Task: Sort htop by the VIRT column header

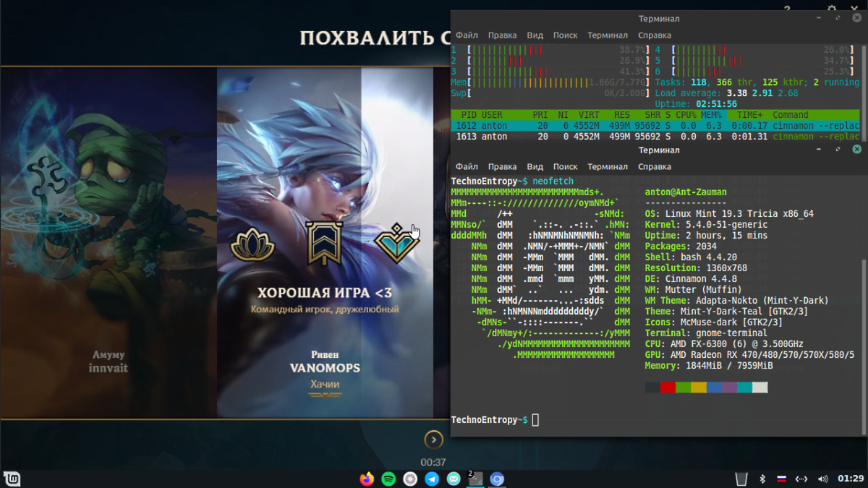Action: (589, 115)
